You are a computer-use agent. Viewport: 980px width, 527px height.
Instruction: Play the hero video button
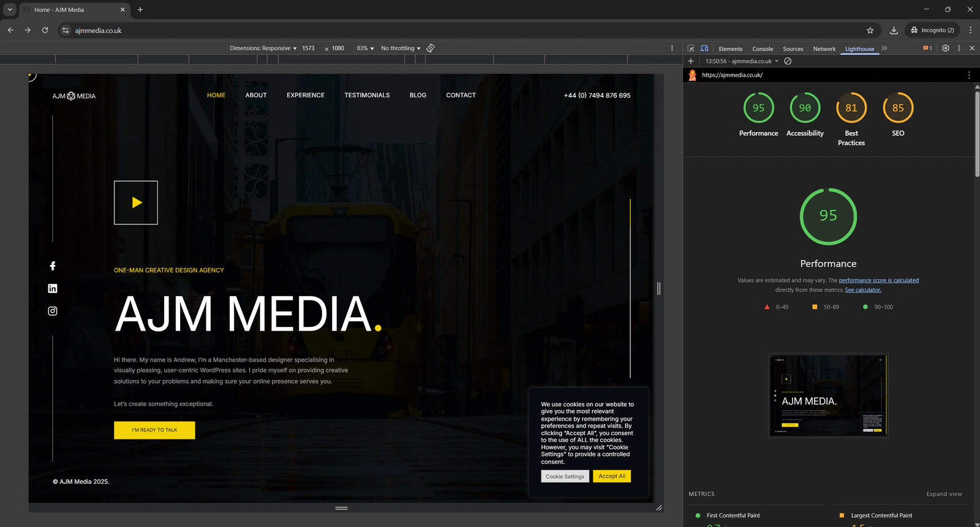pos(136,203)
